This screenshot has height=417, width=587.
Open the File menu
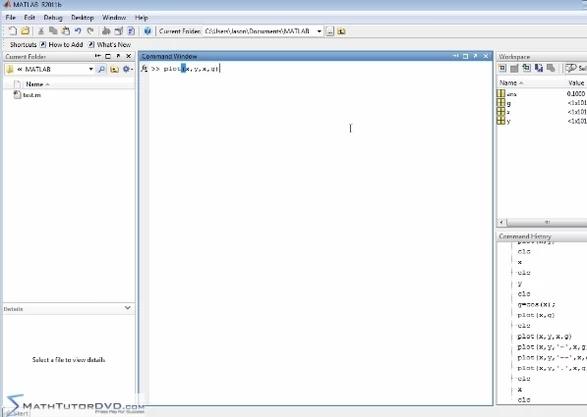[x=10, y=18]
